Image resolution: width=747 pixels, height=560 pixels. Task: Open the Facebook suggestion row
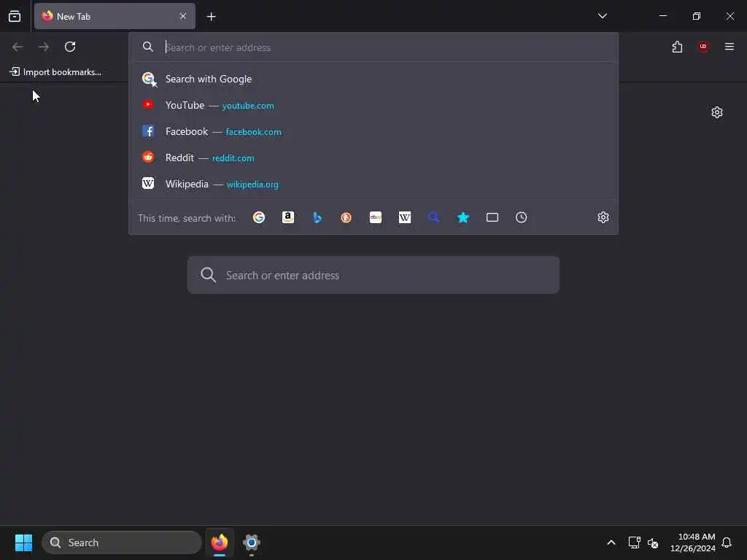tap(373, 131)
